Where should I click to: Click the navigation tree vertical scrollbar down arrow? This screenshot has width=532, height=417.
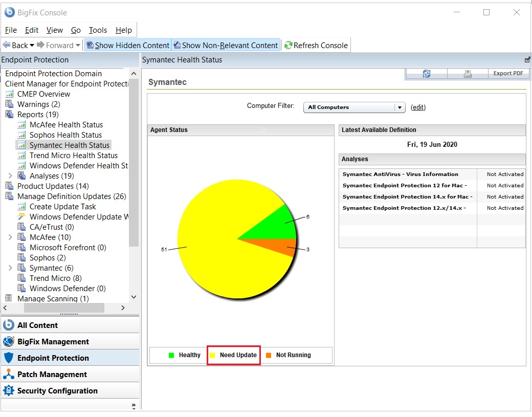coord(134,297)
